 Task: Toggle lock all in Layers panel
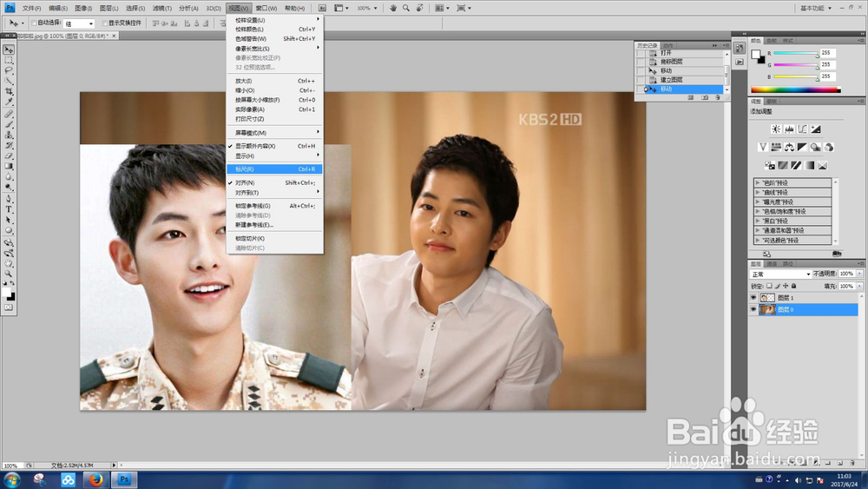pos(794,287)
